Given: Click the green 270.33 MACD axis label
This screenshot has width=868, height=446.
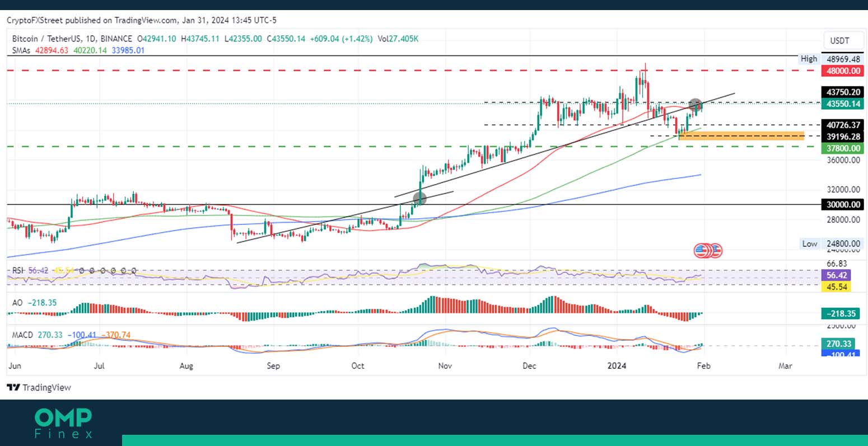Looking at the screenshot, I should click(837, 344).
